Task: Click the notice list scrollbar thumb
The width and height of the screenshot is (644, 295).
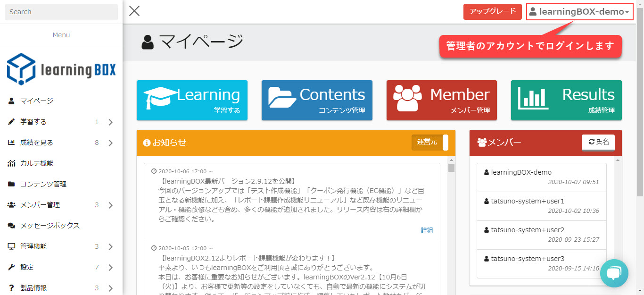Action: pyautogui.click(x=451, y=168)
